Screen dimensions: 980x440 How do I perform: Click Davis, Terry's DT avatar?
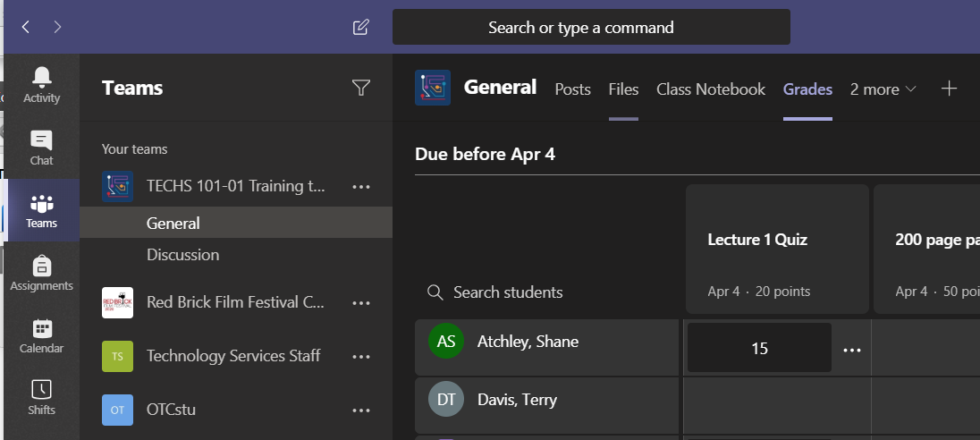coord(446,399)
